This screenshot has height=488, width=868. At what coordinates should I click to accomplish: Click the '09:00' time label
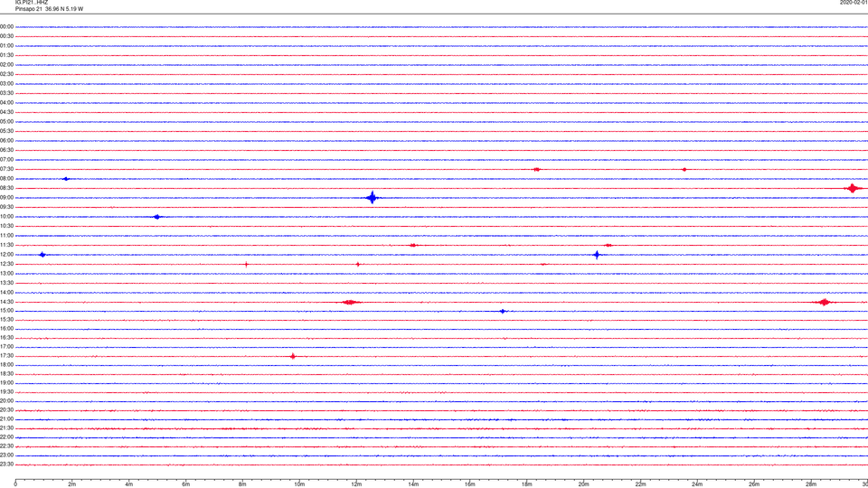(6, 198)
